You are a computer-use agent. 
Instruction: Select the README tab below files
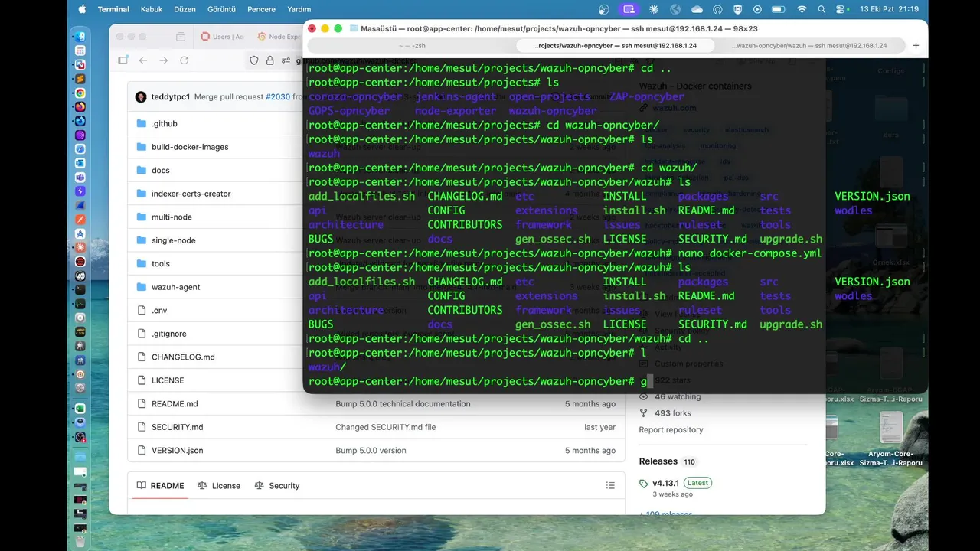coord(161,485)
